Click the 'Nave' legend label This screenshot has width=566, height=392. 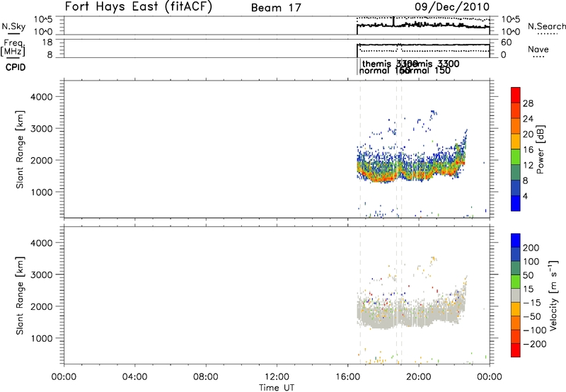[x=538, y=49]
